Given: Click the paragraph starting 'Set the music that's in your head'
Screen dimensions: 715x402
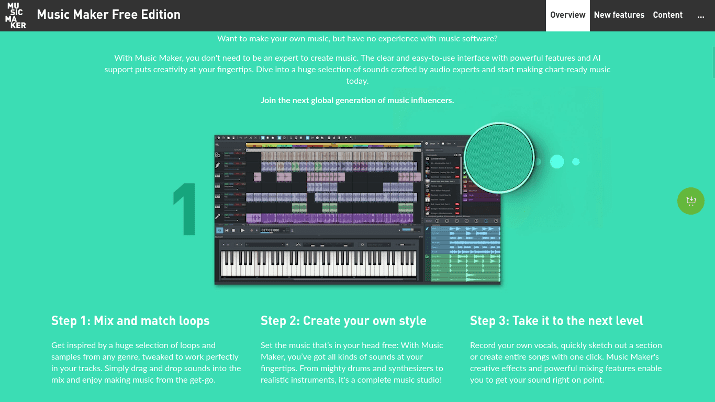Looking at the screenshot, I should (x=352, y=362).
